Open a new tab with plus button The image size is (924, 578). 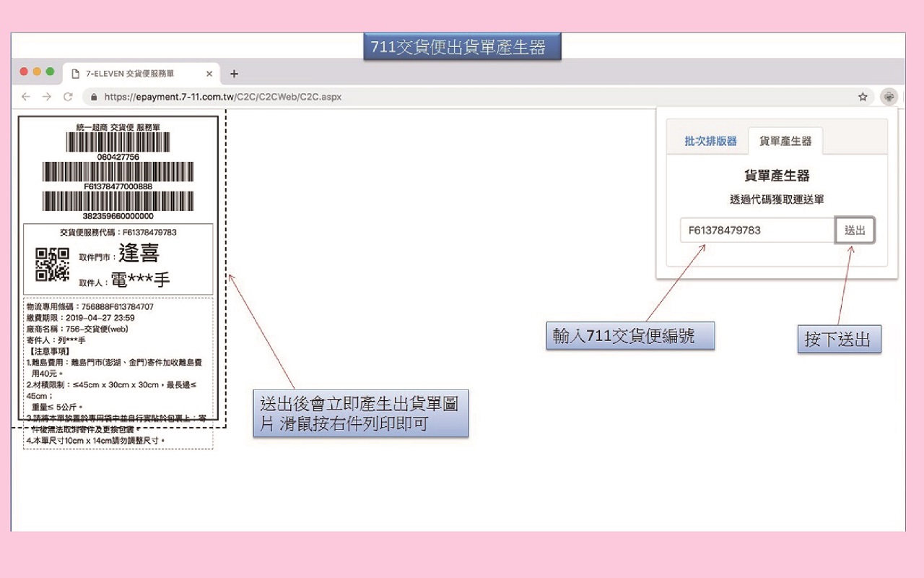click(234, 74)
